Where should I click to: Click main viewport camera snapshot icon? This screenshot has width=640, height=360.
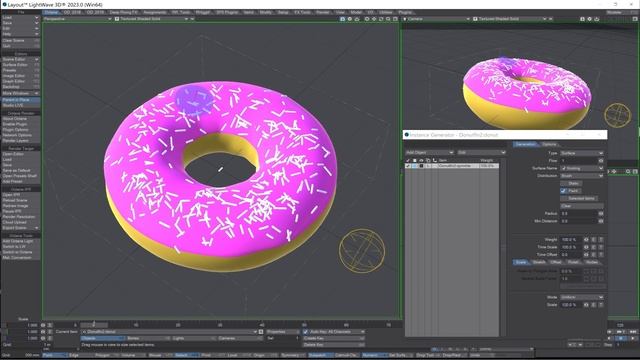coord(342,19)
